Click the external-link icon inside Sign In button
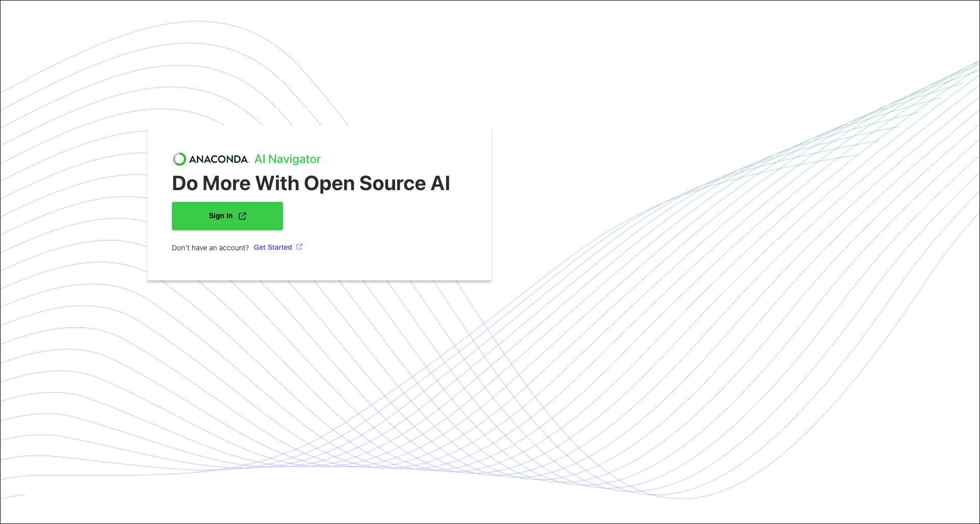 [x=242, y=216]
